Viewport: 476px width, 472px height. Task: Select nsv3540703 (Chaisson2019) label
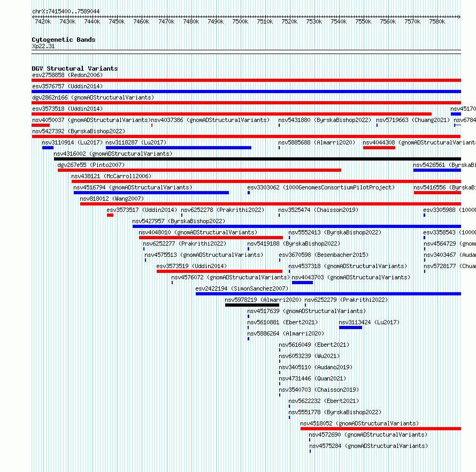click(319, 390)
